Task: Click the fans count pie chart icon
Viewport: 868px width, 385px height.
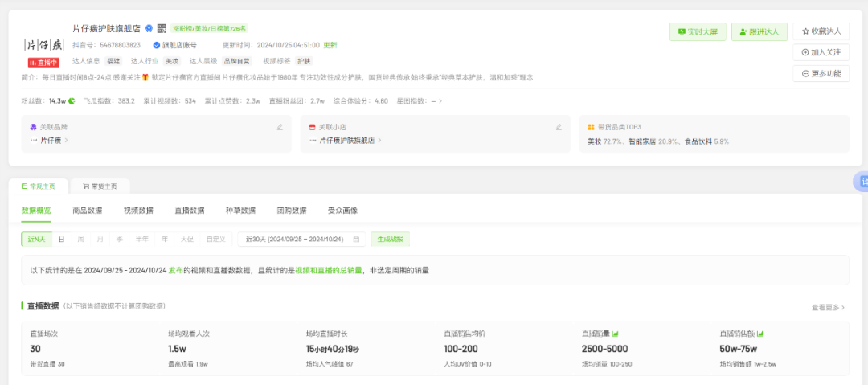Action: point(72,101)
